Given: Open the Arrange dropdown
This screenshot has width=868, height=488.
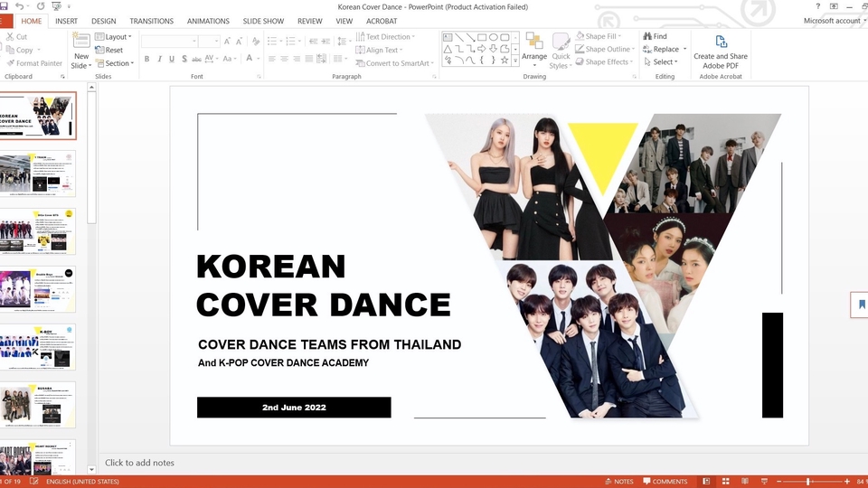Looking at the screenshot, I should click(534, 50).
